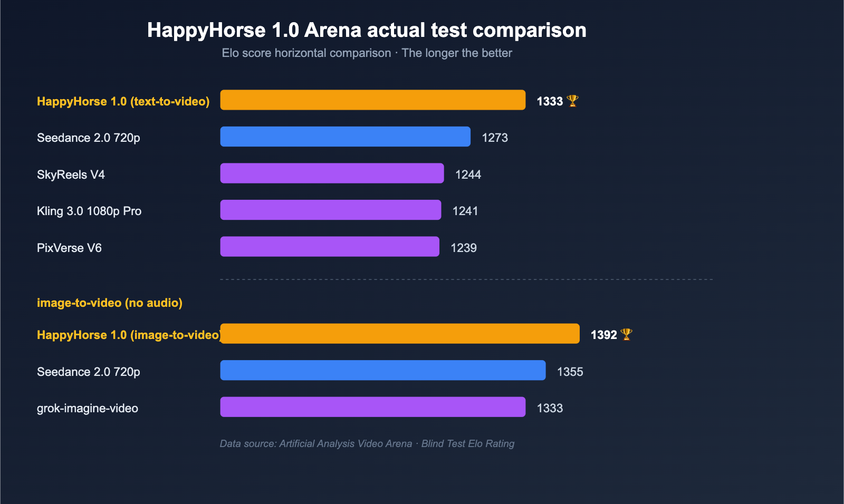Click the purple PixVerse V6 bar

pyautogui.click(x=329, y=247)
